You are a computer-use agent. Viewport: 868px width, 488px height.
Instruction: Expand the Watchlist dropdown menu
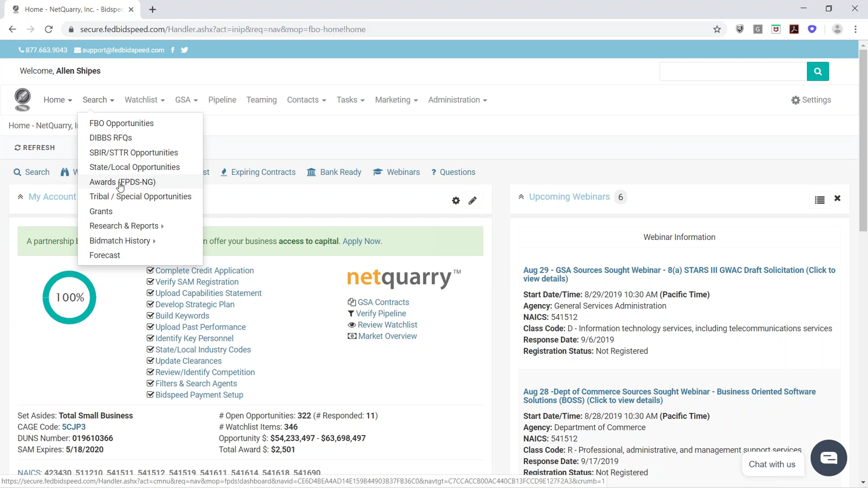pos(144,100)
